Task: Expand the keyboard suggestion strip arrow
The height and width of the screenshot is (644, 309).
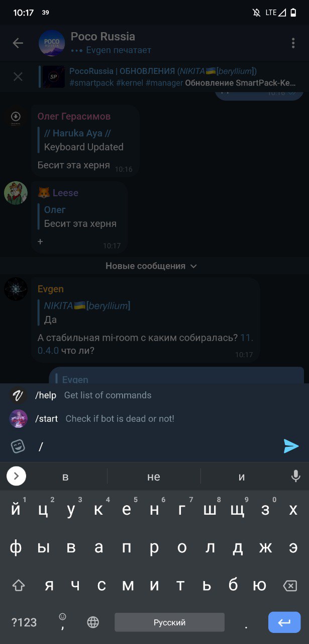Action: point(16,476)
